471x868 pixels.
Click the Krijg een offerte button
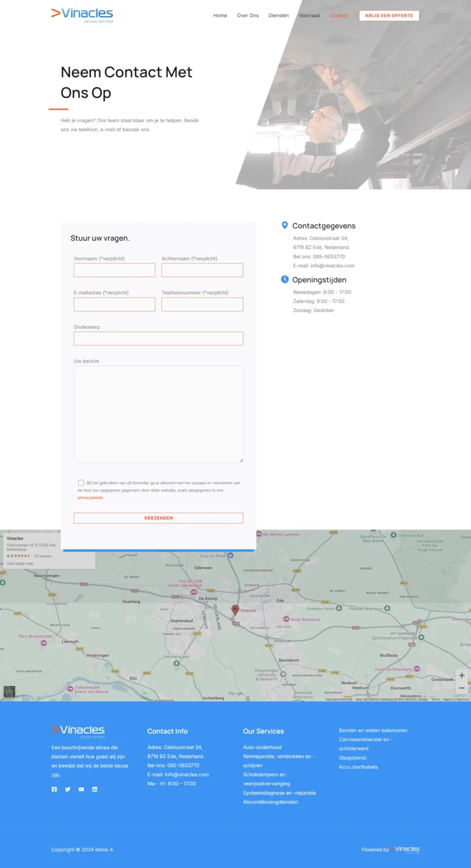coord(389,16)
